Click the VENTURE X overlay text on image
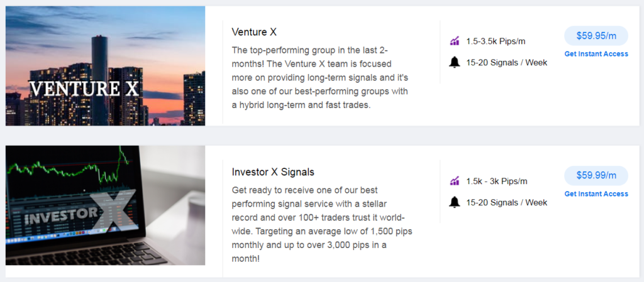Screen dimensions: 644x282 click(x=85, y=90)
